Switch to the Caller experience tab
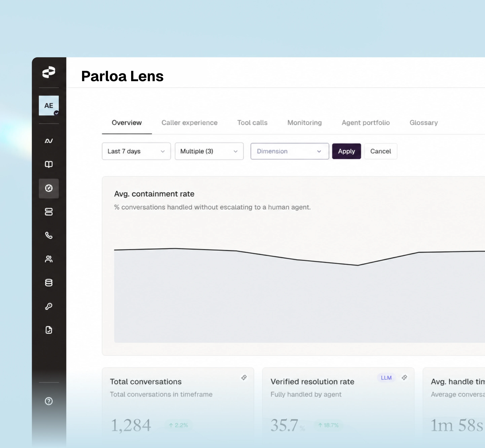Screen dimensions: 485x448 [x=190, y=123]
